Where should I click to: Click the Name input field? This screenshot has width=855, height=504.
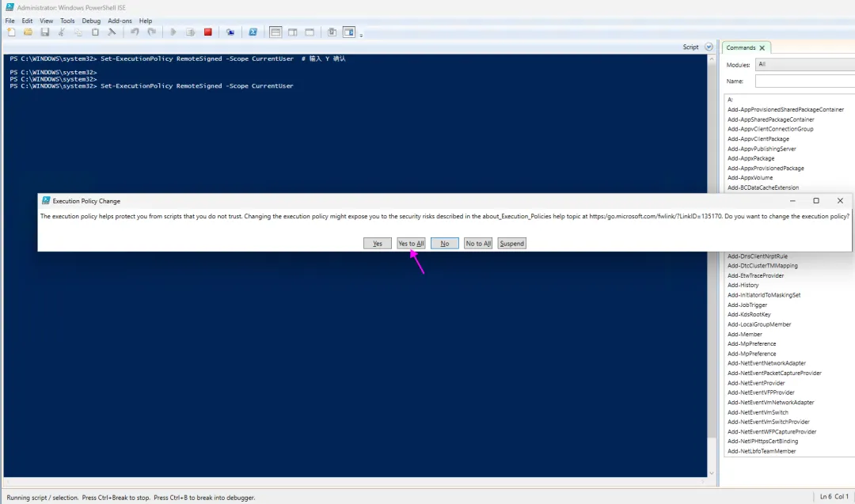pyautogui.click(x=805, y=81)
